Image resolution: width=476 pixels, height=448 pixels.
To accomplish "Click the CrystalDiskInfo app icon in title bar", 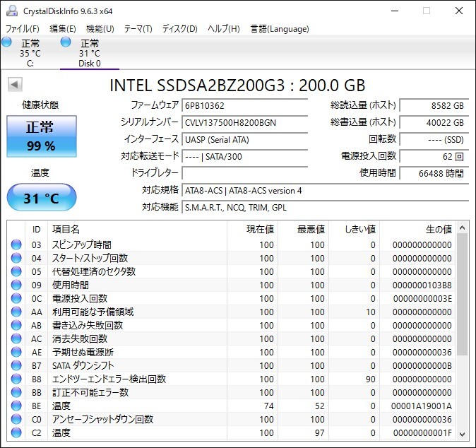I will (12, 11).
